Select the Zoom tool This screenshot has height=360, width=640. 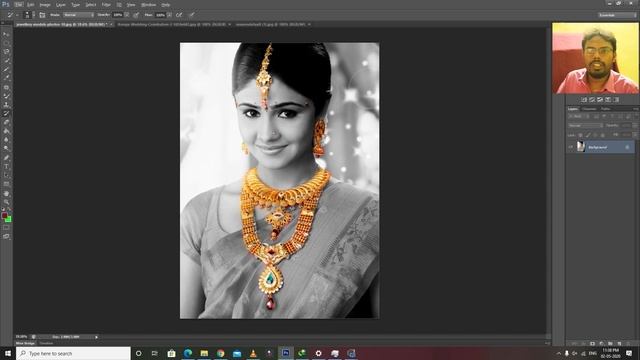click(6, 202)
